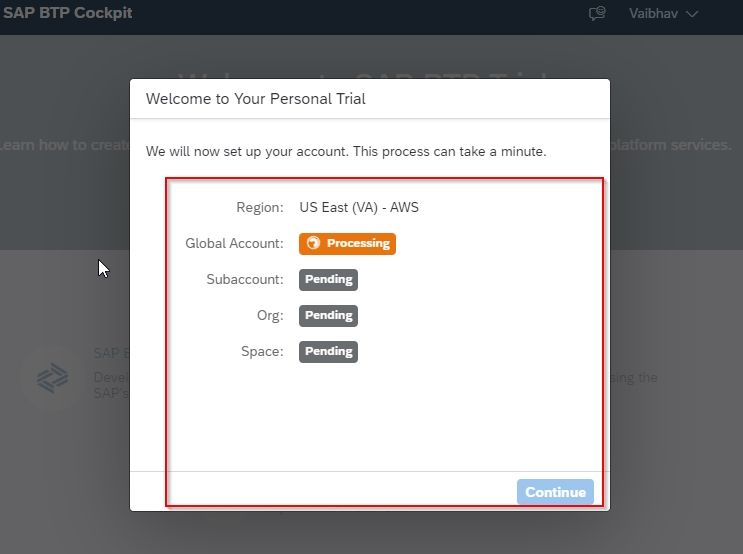The height and width of the screenshot is (554, 743).
Task: Click the Space Pending badge
Action: (328, 352)
